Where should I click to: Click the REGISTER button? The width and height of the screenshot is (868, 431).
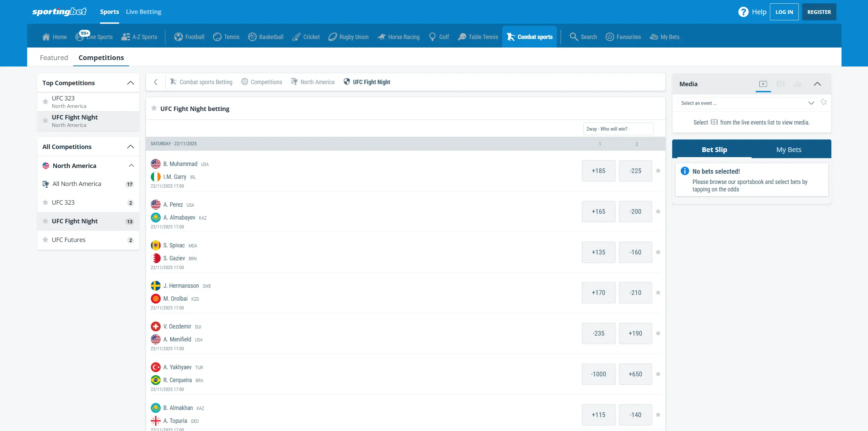(819, 12)
